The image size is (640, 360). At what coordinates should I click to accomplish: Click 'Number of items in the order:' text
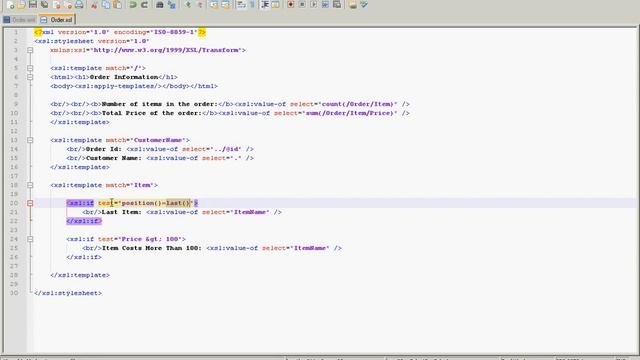[x=160, y=104]
